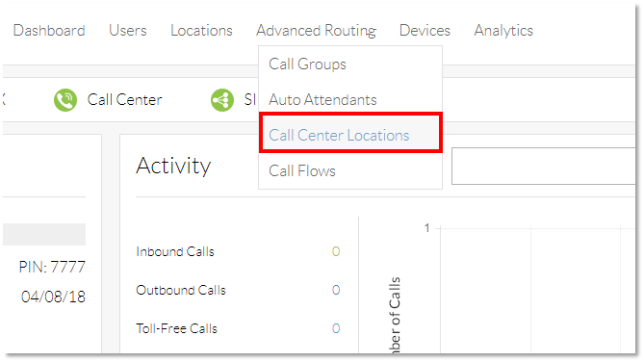The width and height of the screenshot is (644, 362).
Task: Click the Call Center label link
Action: point(124,100)
